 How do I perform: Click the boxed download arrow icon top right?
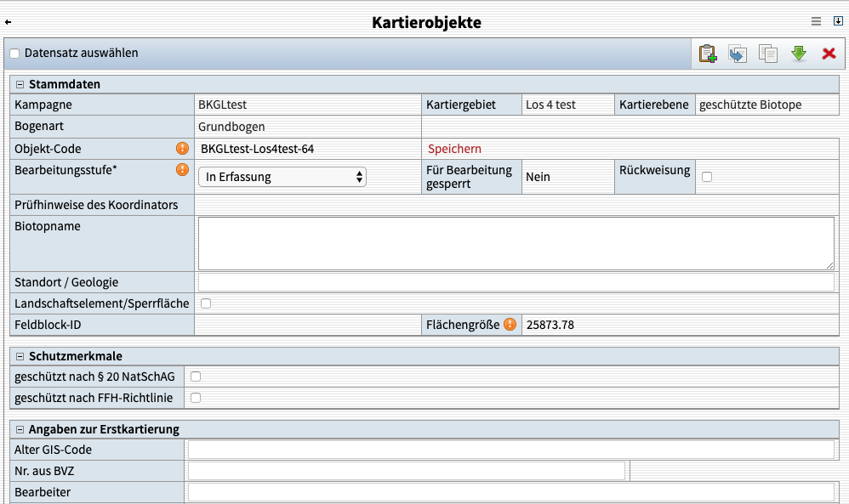pos(838,21)
